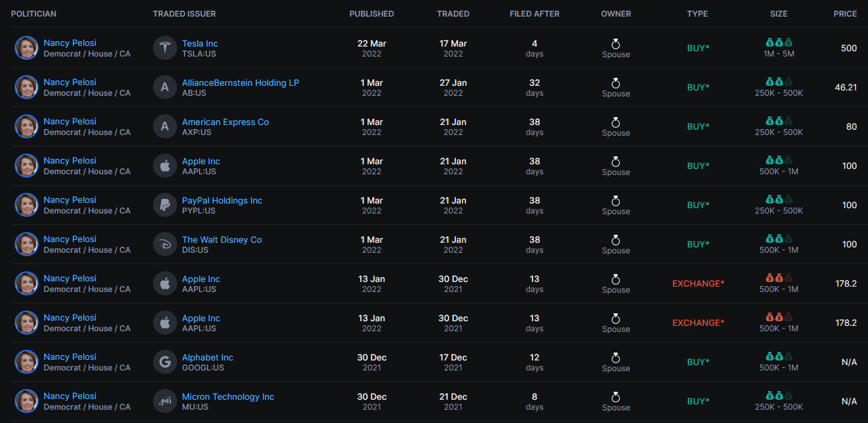This screenshot has height=423, width=868.
Task: Click the BUY* type in the Tesla row
Action: point(698,48)
